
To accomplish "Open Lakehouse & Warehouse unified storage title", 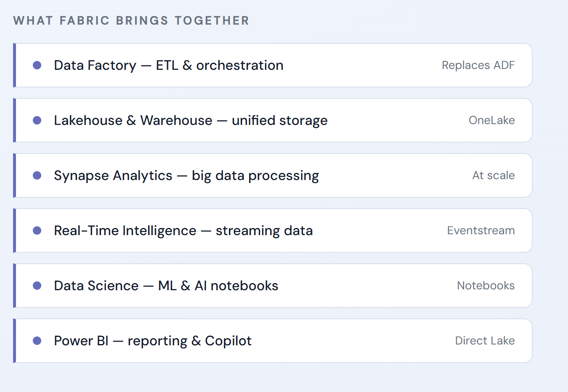I will 191,120.
